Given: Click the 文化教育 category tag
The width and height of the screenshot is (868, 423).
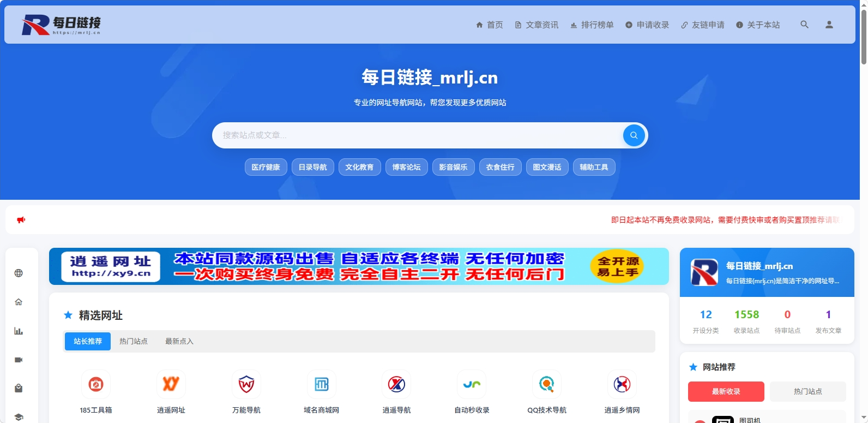Looking at the screenshot, I should 360,167.
